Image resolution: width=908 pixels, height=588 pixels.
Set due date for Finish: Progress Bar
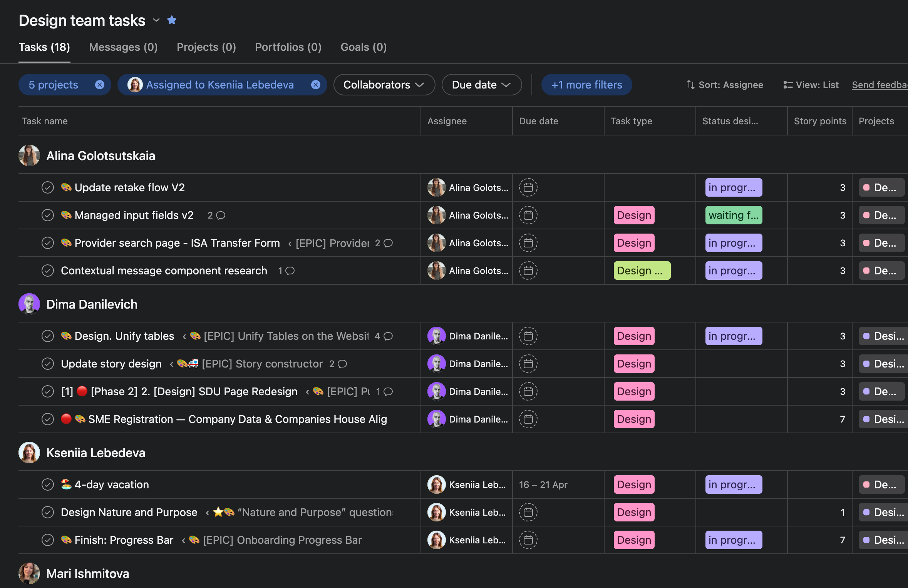click(x=528, y=540)
